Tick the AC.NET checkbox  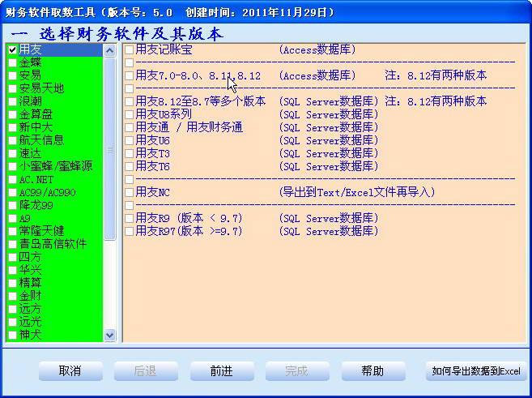click(13, 179)
